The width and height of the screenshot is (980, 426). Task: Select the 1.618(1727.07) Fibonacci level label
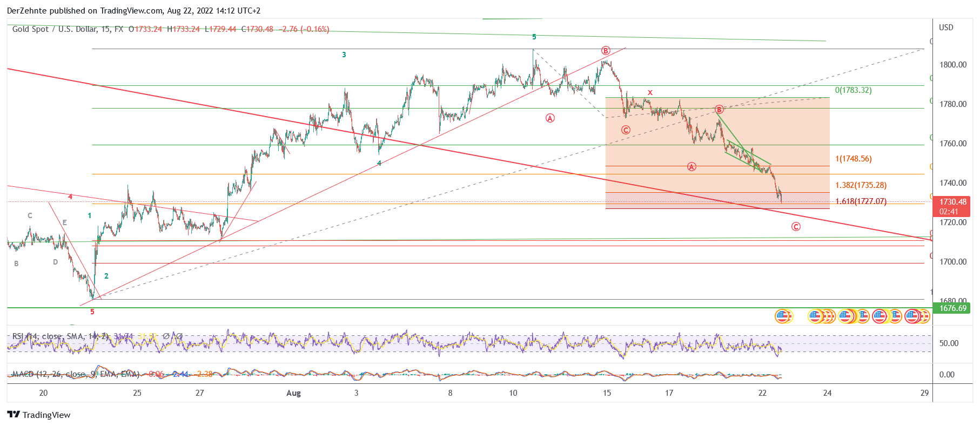click(x=861, y=201)
